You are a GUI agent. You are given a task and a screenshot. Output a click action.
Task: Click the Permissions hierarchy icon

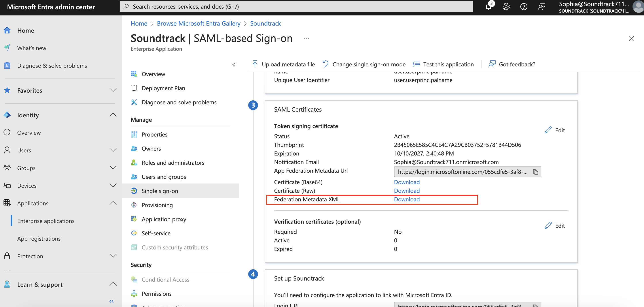coord(134,294)
